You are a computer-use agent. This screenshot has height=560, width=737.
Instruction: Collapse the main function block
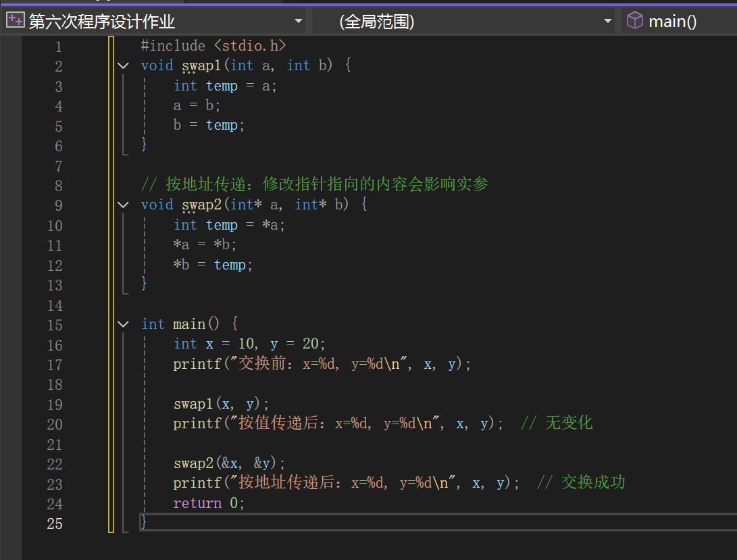(123, 324)
